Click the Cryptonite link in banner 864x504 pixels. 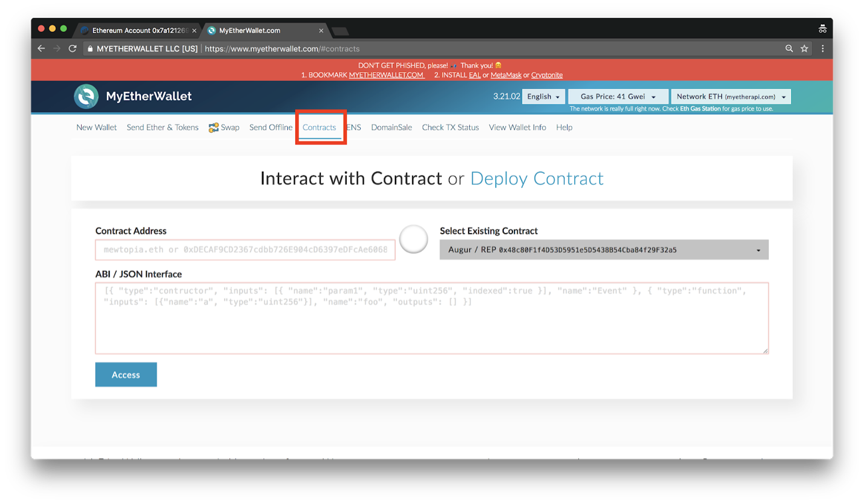click(547, 75)
